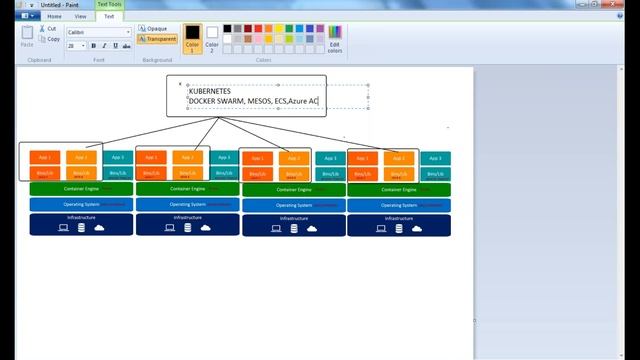Toggle Italic text formatting
The width and height of the screenshot is (640, 360).
(x=104, y=46)
